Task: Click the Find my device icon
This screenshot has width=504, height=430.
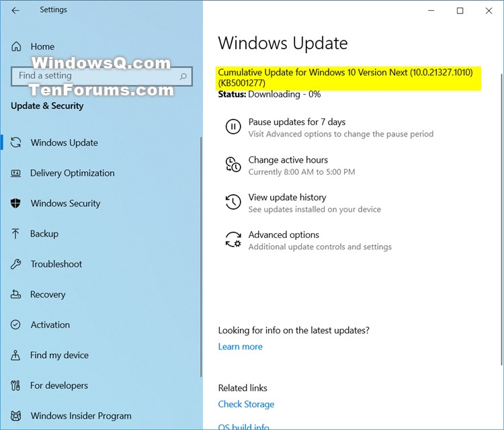Action: [x=15, y=355]
